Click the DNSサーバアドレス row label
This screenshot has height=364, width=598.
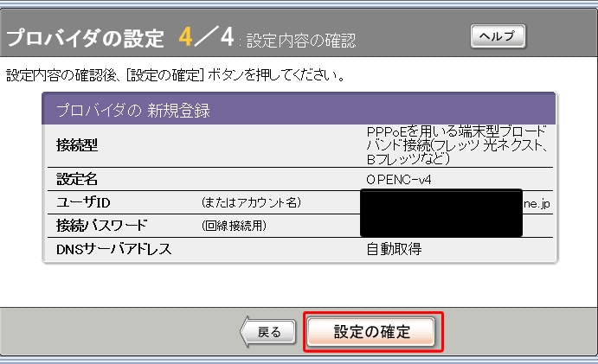[113, 249]
